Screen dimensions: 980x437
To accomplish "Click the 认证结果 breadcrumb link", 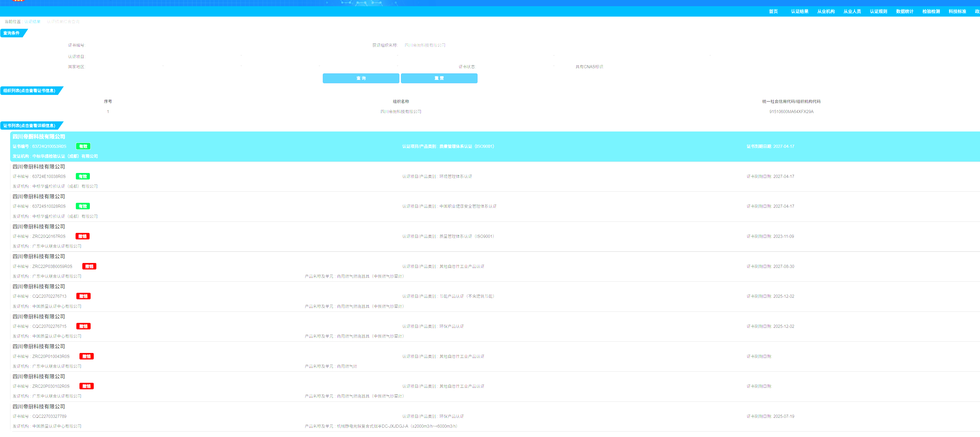I will pyautogui.click(x=32, y=22).
